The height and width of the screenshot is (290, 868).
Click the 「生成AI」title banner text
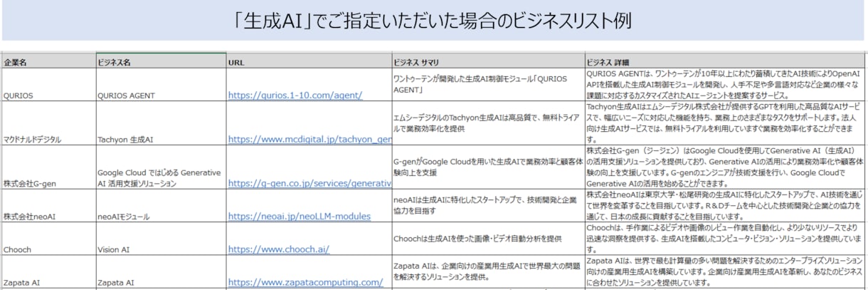click(433, 21)
